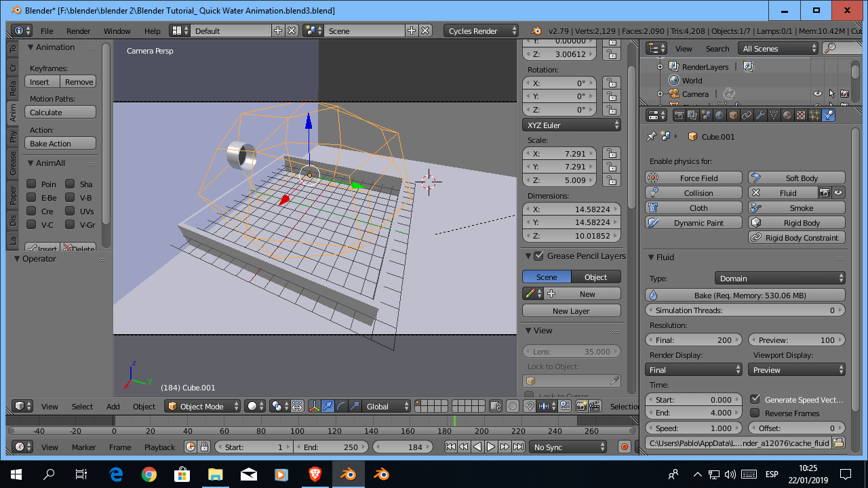Open the Fluid Type Domain dropdown

[x=780, y=278]
